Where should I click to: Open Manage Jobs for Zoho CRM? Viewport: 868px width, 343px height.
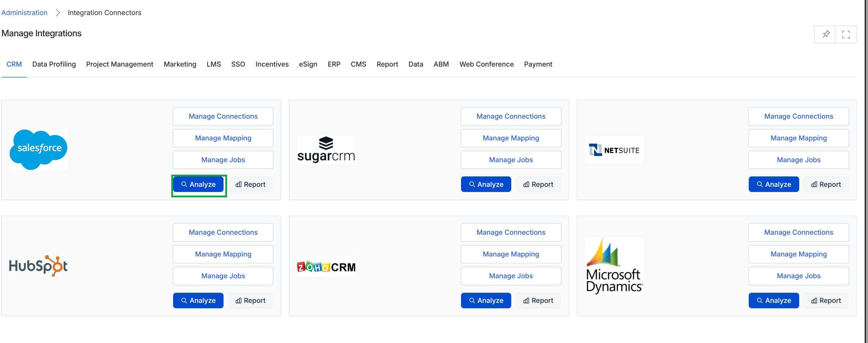coord(511,276)
